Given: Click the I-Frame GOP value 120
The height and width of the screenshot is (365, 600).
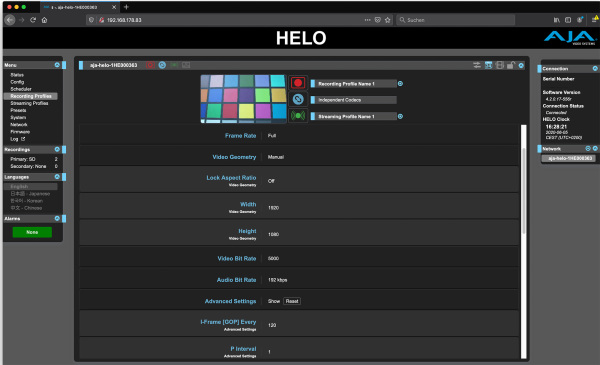Looking at the screenshot, I should [272, 325].
